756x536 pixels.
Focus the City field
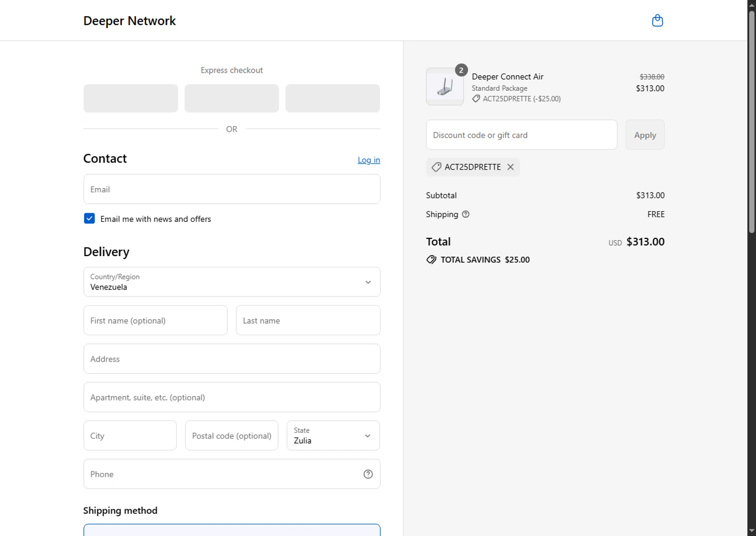[x=130, y=436]
